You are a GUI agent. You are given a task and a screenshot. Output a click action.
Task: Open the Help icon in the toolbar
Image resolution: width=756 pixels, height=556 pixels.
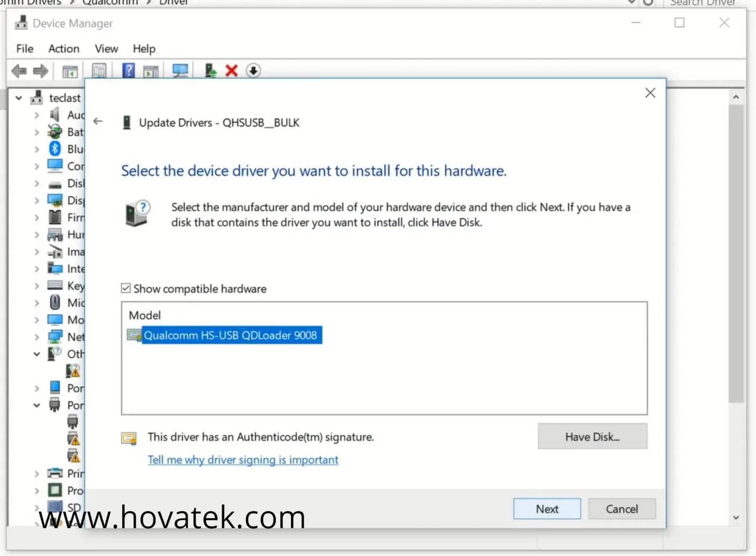coord(127,70)
